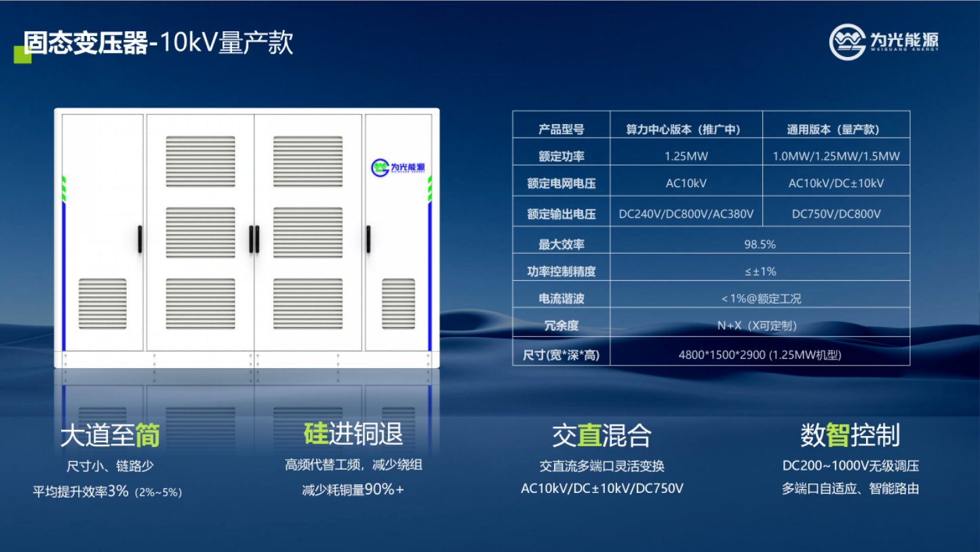Select the 算力中心版本（推广中） column header
The image size is (980, 552).
click(686, 129)
